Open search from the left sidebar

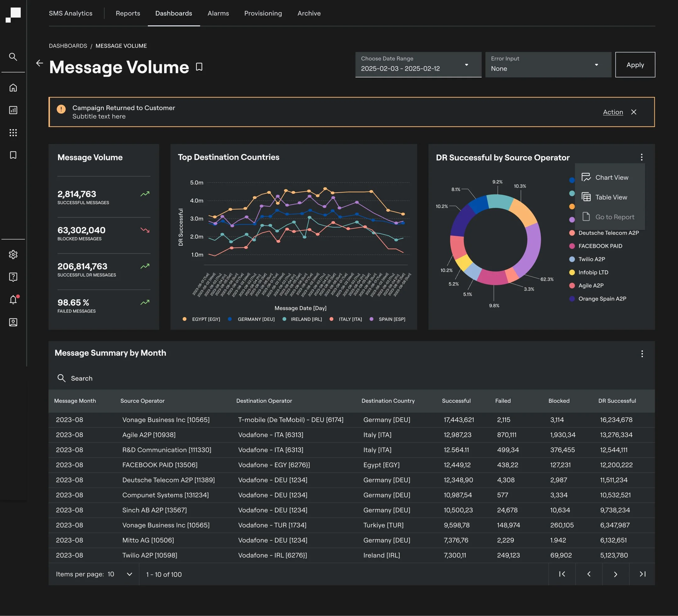click(13, 57)
